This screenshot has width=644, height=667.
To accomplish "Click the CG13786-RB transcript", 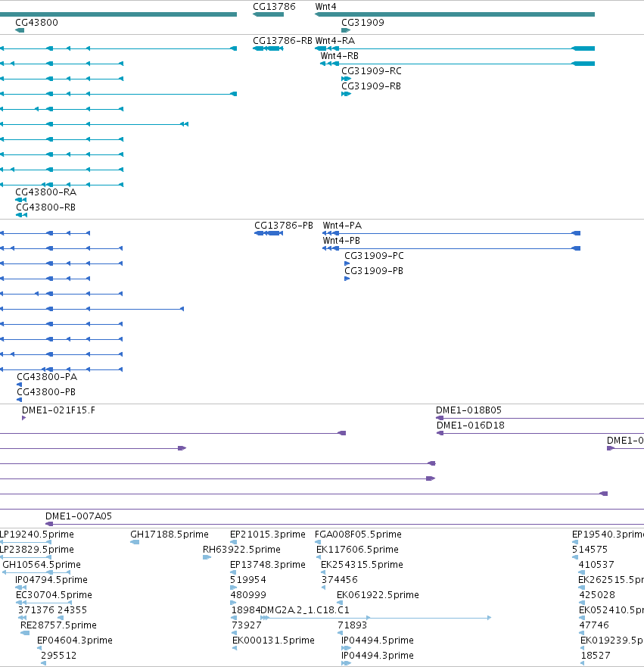I will pyautogui.click(x=268, y=48).
